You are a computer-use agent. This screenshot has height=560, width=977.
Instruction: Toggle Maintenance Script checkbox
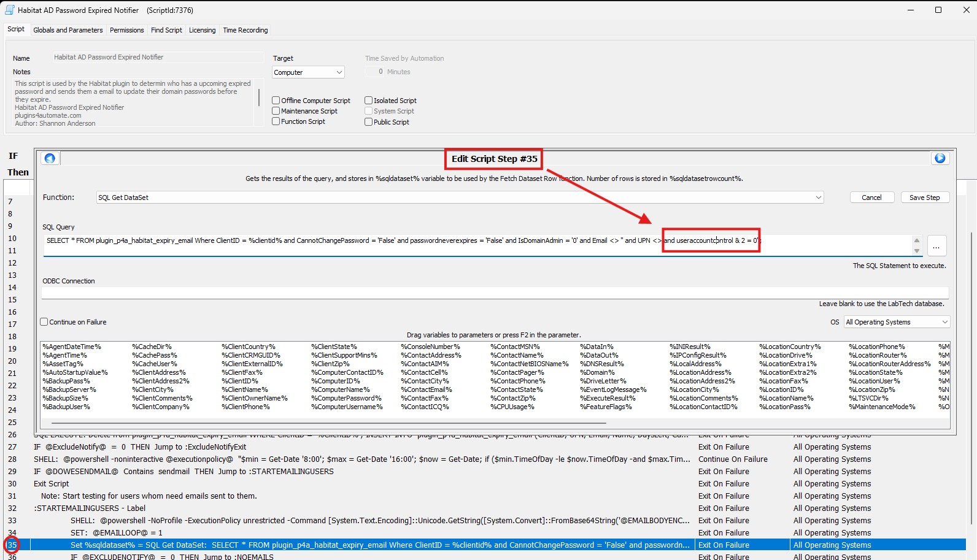(276, 111)
